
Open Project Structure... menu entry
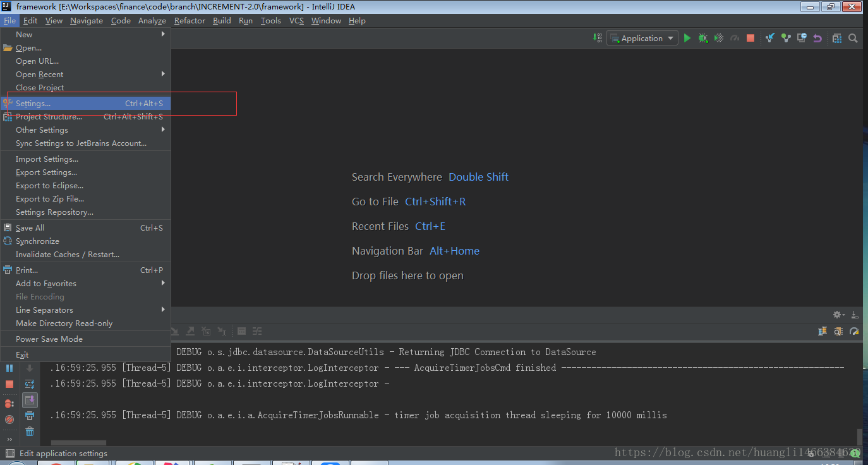[85, 116]
